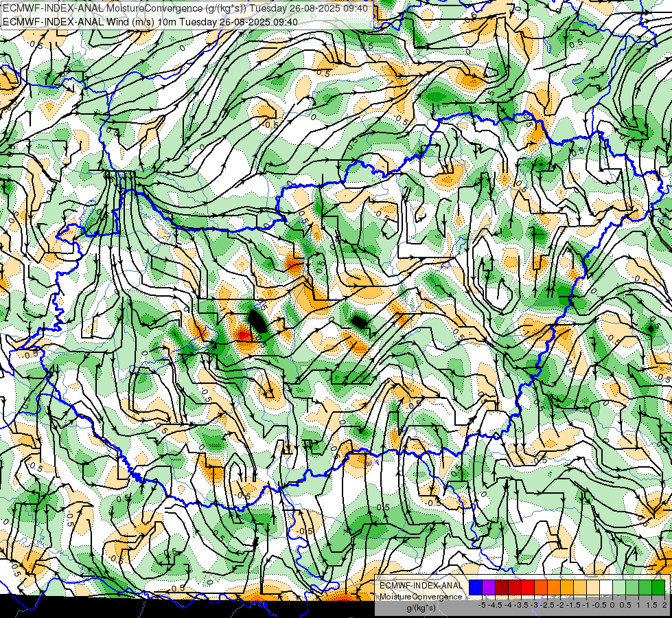The width and height of the screenshot is (672, 618).
Task: Click the '-5' legend tick label
Action: pyautogui.click(x=482, y=605)
